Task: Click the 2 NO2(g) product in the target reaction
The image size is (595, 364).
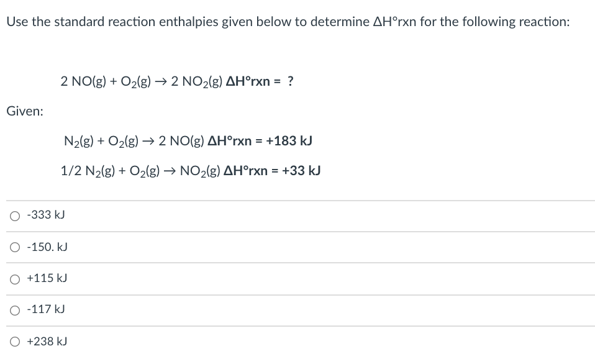Action: pyautogui.click(x=196, y=81)
